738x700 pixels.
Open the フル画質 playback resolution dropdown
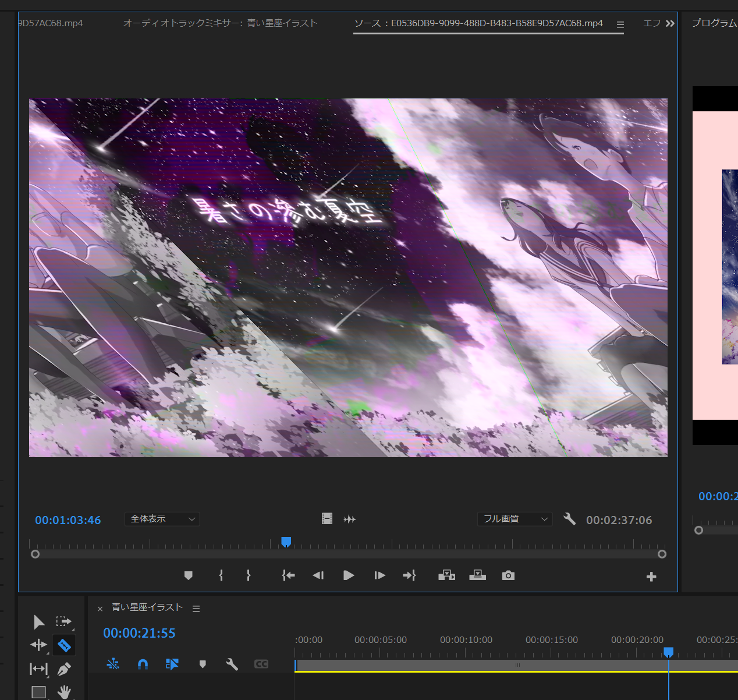(x=515, y=518)
